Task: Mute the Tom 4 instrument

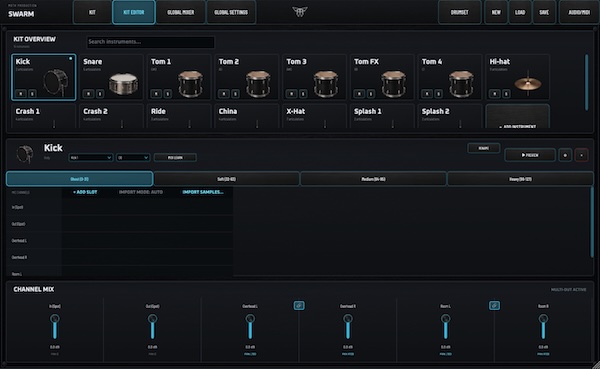Action: pos(427,93)
